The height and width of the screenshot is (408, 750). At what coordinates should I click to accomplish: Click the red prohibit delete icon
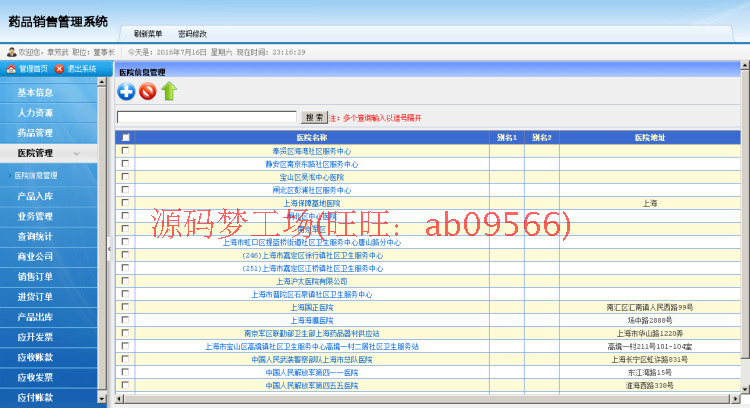click(148, 91)
